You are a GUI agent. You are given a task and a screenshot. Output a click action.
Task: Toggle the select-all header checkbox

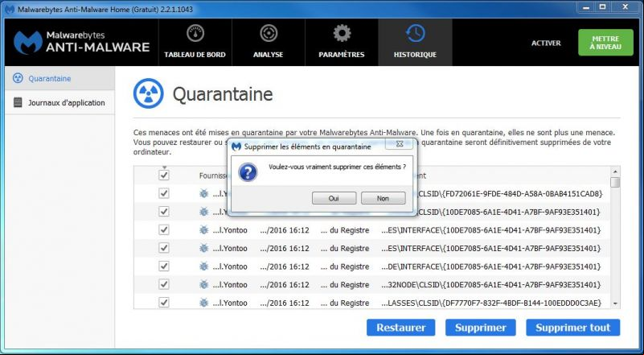164,175
